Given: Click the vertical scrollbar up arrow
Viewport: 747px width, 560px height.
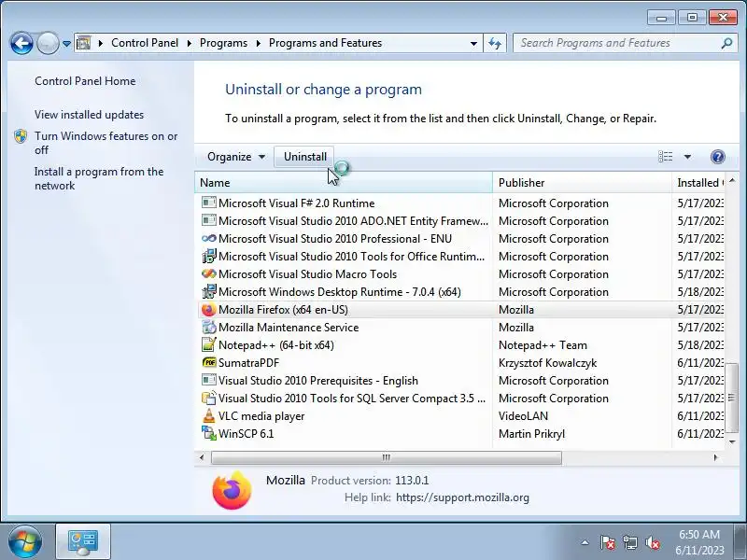Looking at the screenshot, I should pos(732,180).
